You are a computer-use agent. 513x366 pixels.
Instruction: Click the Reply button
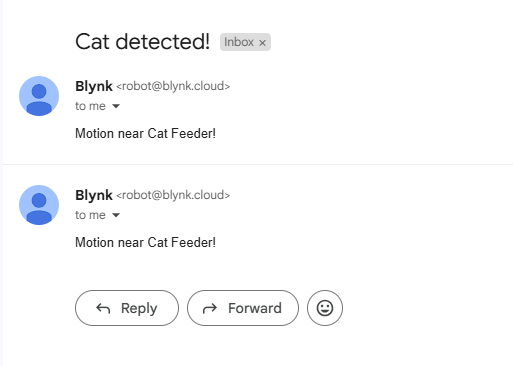(x=127, y=308)
